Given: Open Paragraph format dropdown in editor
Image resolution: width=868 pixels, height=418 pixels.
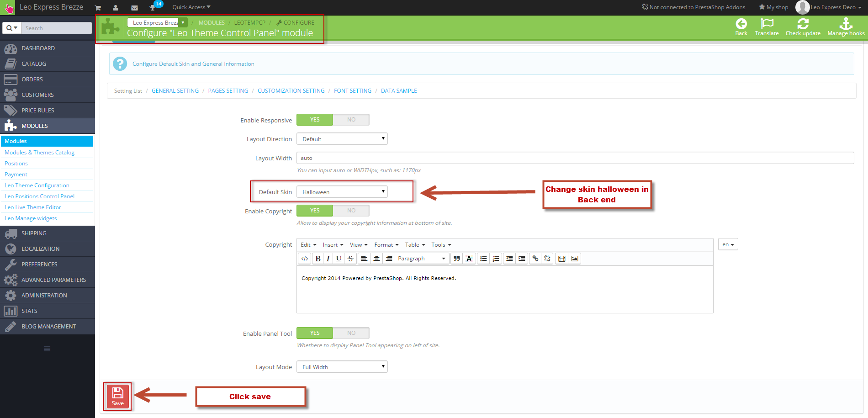Looking at the screenshot, I should pos(422,259).
